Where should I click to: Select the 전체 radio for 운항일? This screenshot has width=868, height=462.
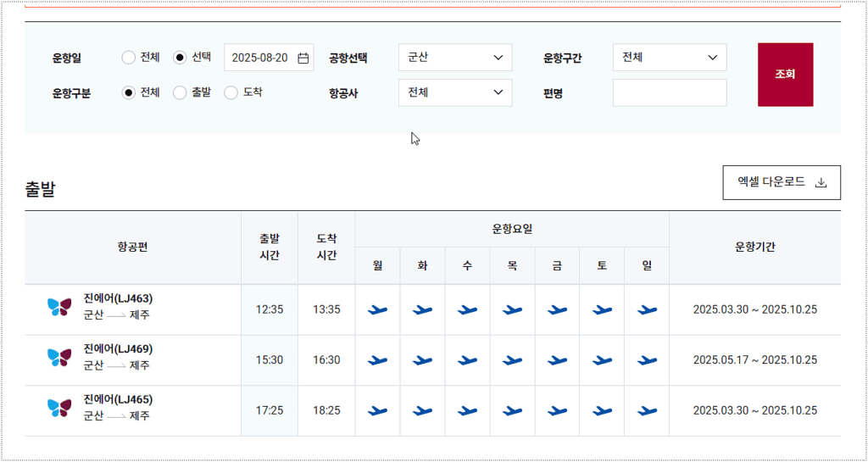pos(129,58)
